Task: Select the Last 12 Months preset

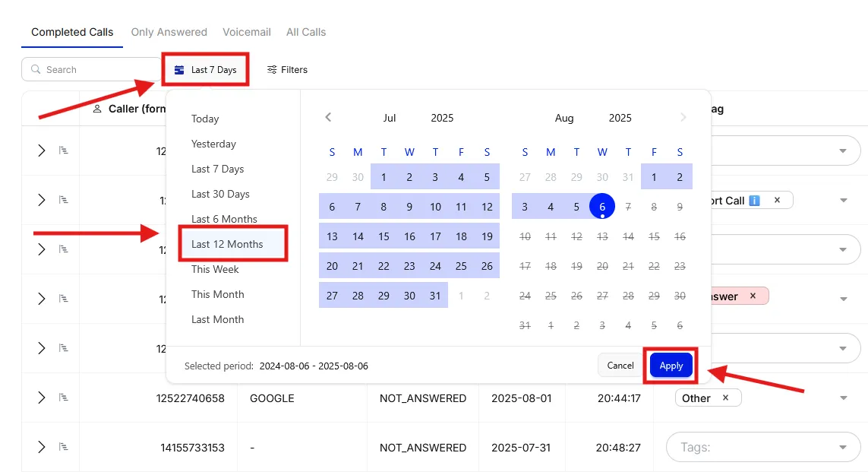Action: click(x=233, y=244)
